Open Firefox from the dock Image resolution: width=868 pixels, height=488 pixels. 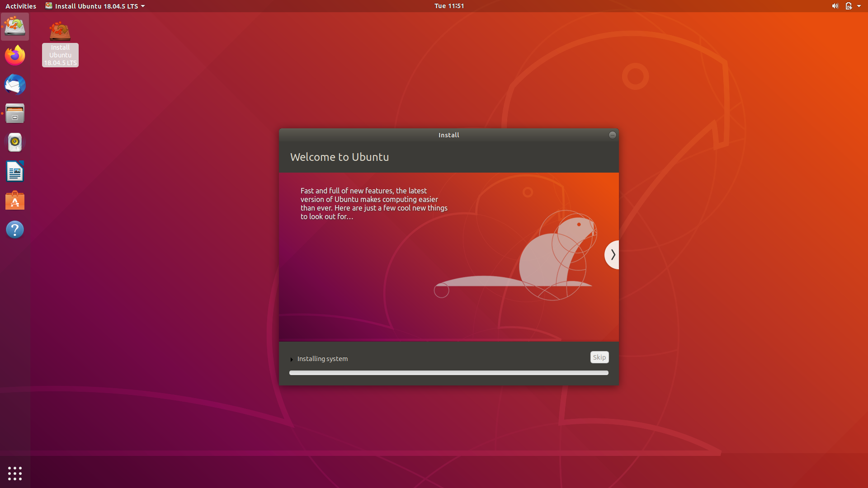(x=15, y=56)
